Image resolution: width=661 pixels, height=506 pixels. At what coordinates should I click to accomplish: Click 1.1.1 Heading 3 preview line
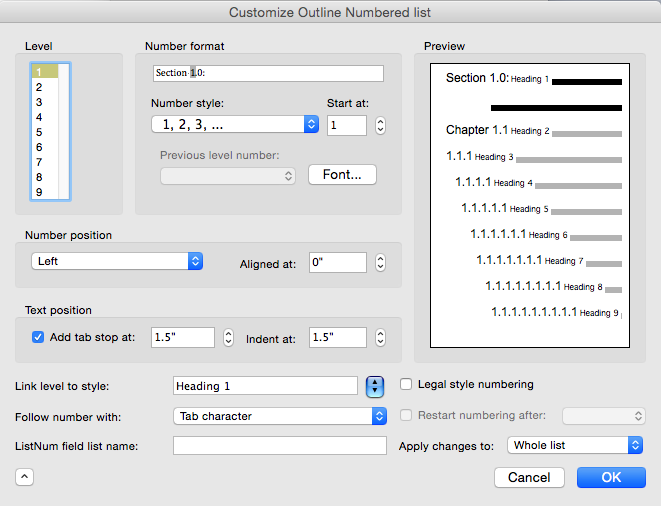click(x=534, y=156)
